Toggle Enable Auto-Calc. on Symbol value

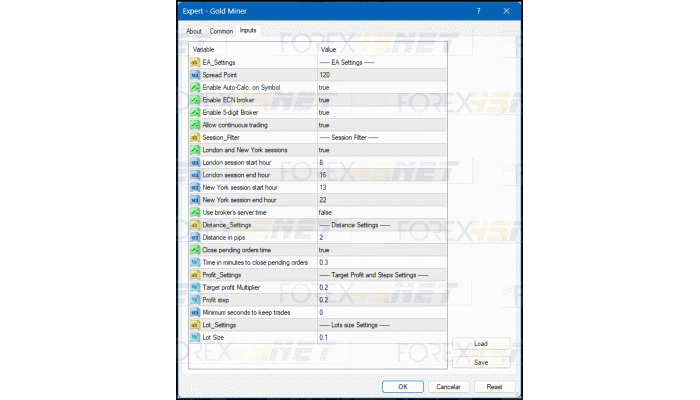point(324,88)
